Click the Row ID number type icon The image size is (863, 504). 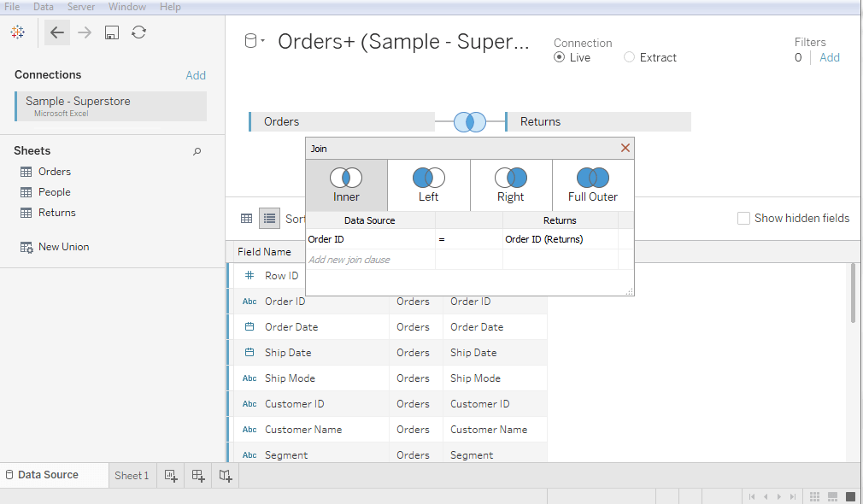pos(250,276)
